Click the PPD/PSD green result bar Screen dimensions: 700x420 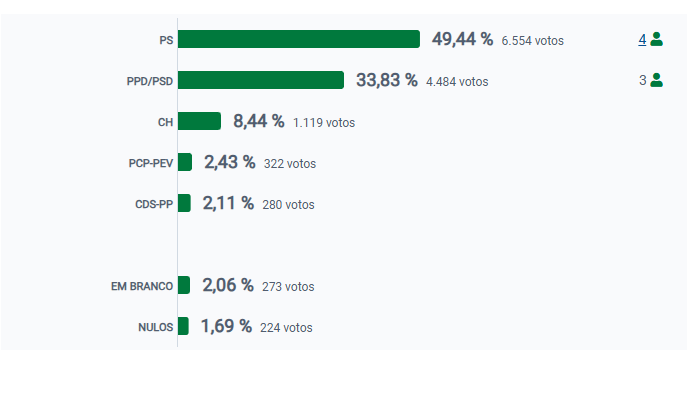tap(261, 80)
